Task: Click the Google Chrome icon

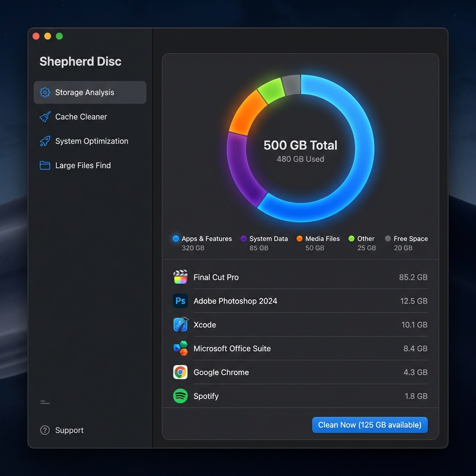Action: [x=180, y=372]
